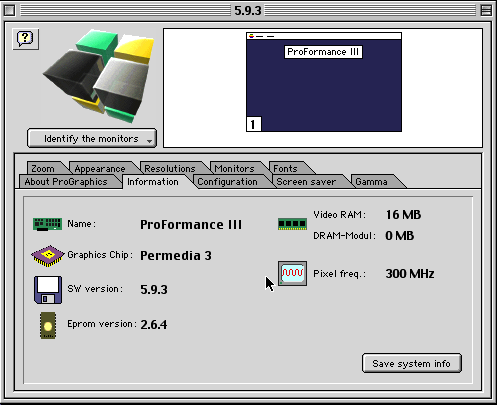Click the Pixel freq. label
The height and width of the screenshot is (405, 497).
[x=339, y=274]
